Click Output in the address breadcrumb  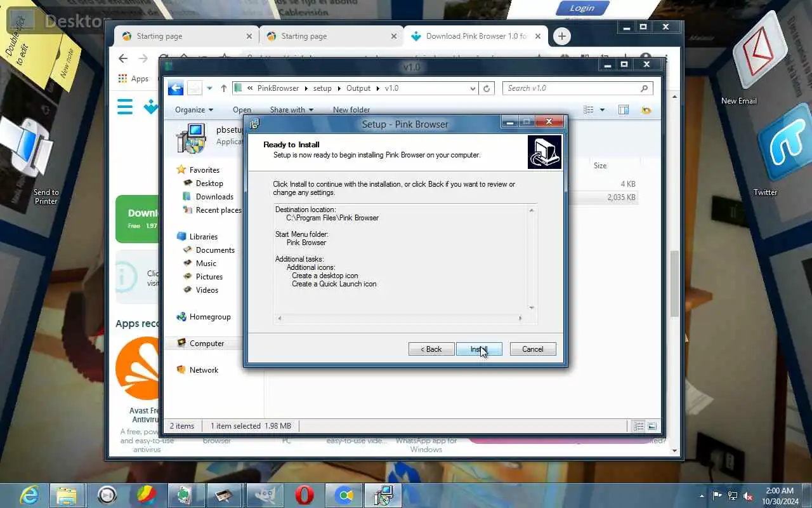358,88
